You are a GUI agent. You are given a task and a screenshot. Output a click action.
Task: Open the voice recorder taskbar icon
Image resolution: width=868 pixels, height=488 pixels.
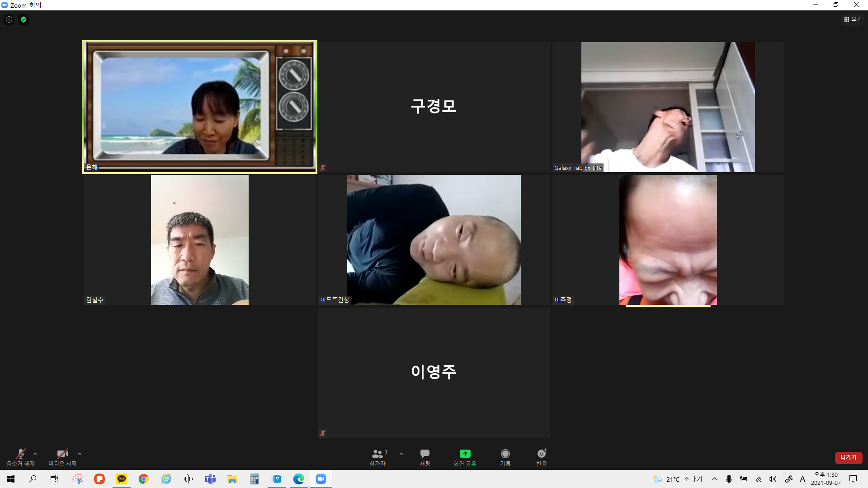(188, 479)
